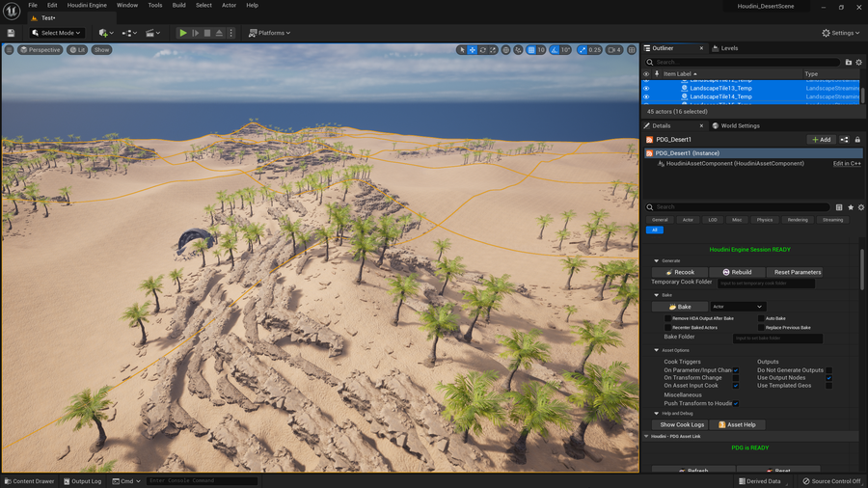The height and width of the screenshot is (488, 868).
Task: Collapse the Asset Options section
Action: tap(657, 350)
